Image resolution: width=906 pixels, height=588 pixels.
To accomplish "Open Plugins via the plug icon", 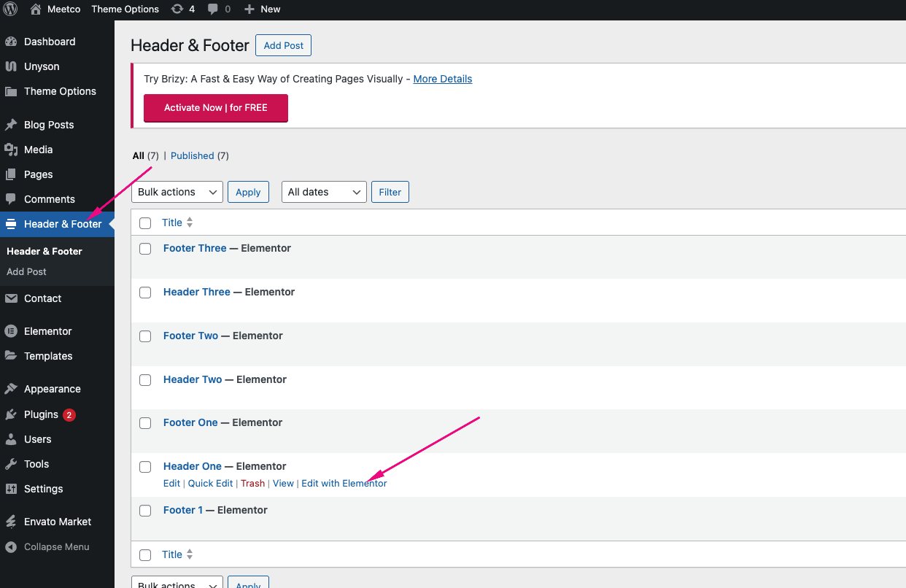I will coord(11,414).
